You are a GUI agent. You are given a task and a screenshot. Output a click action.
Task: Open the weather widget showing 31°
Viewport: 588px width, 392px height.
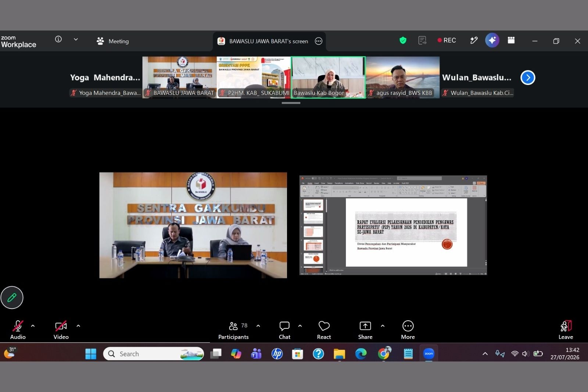10,353
